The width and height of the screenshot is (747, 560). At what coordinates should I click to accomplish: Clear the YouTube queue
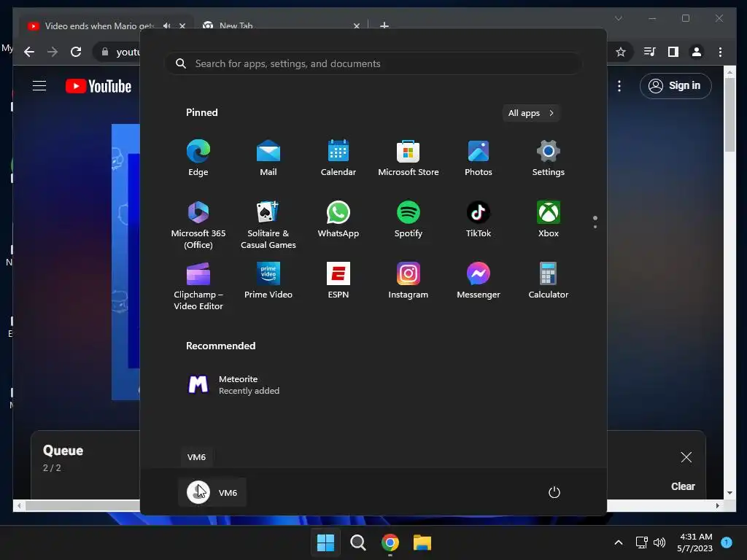pyautogui.click(x=683, y=486)
